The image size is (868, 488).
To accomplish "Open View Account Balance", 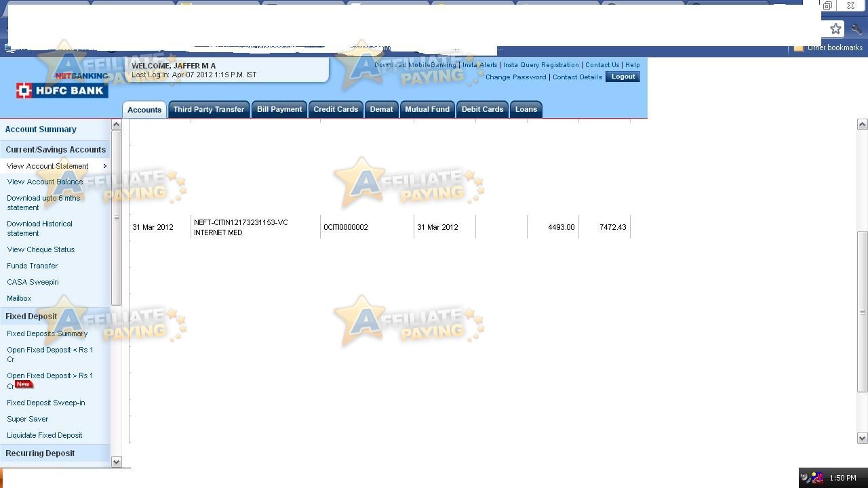I will 45,182.
